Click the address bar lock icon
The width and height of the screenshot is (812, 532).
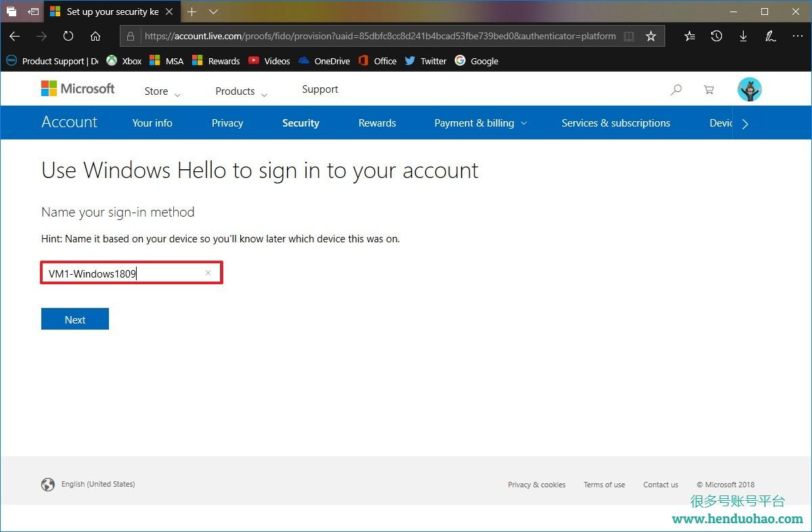[131, 37]
